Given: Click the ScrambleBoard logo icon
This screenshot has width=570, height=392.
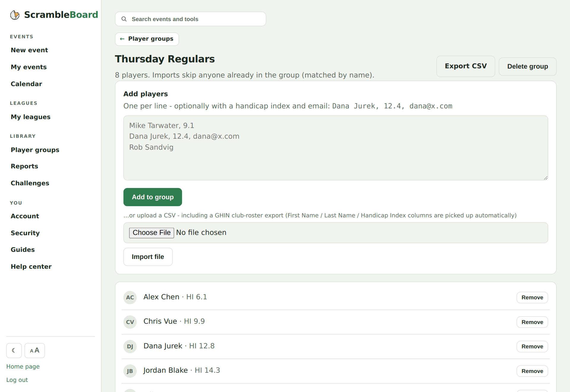Looking at the screenshot, I should [x=15, y=15].
